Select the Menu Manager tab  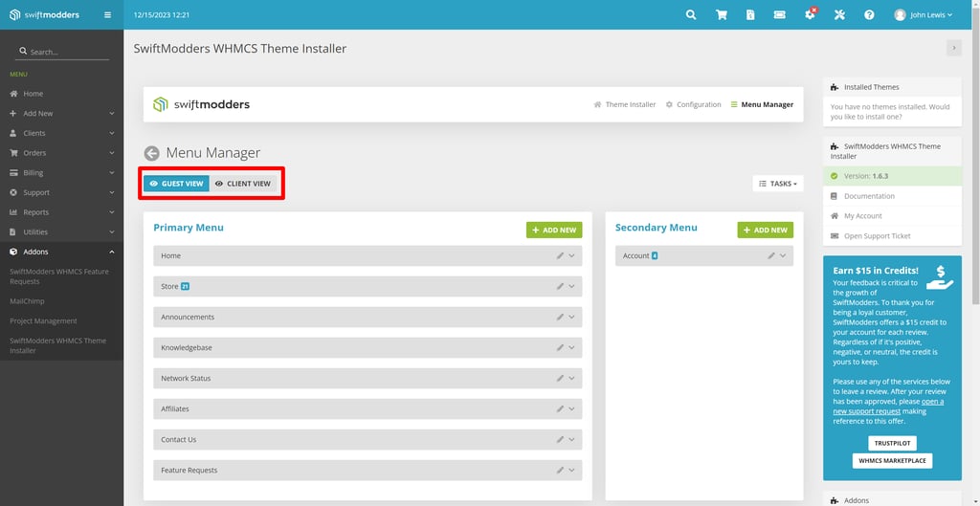[x=762, y=104]
